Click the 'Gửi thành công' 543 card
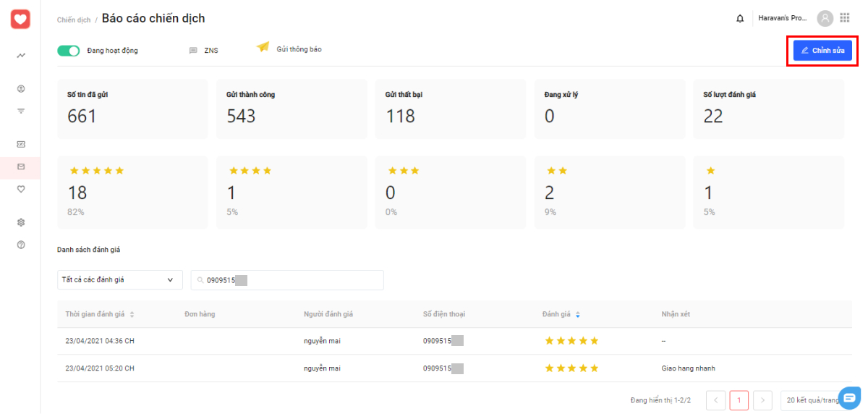 point(292,109)
